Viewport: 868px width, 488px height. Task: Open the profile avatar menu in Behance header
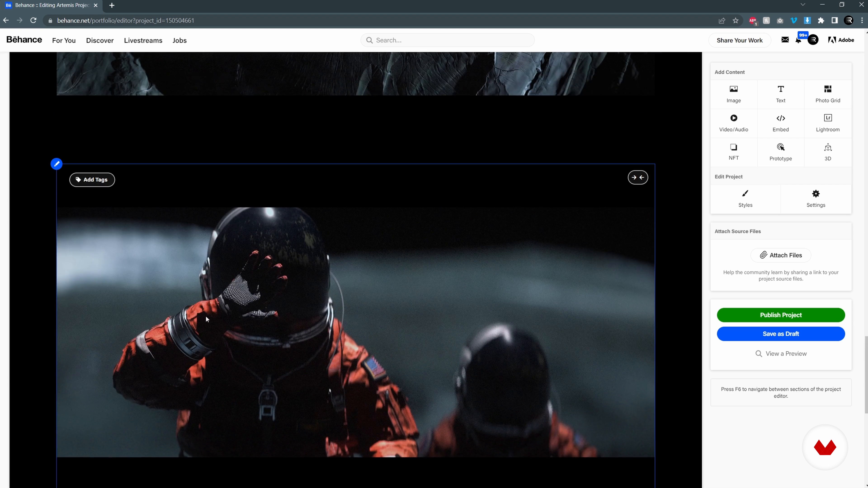[813, 40]
